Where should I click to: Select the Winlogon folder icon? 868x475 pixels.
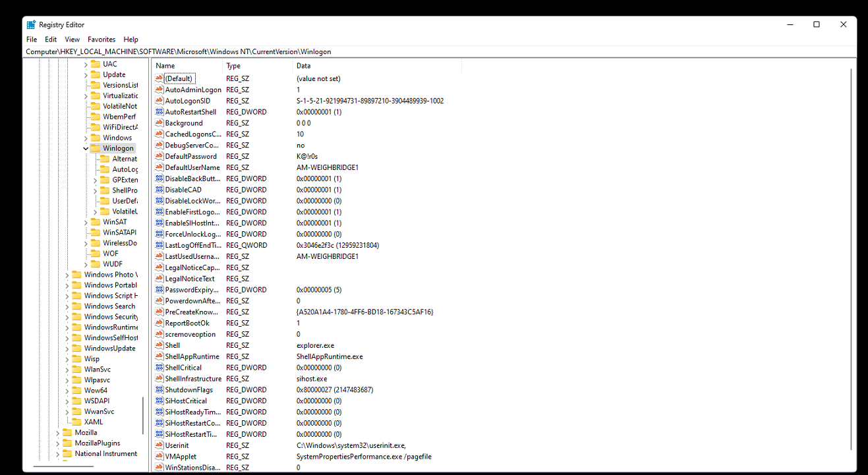tap(96, 148)
